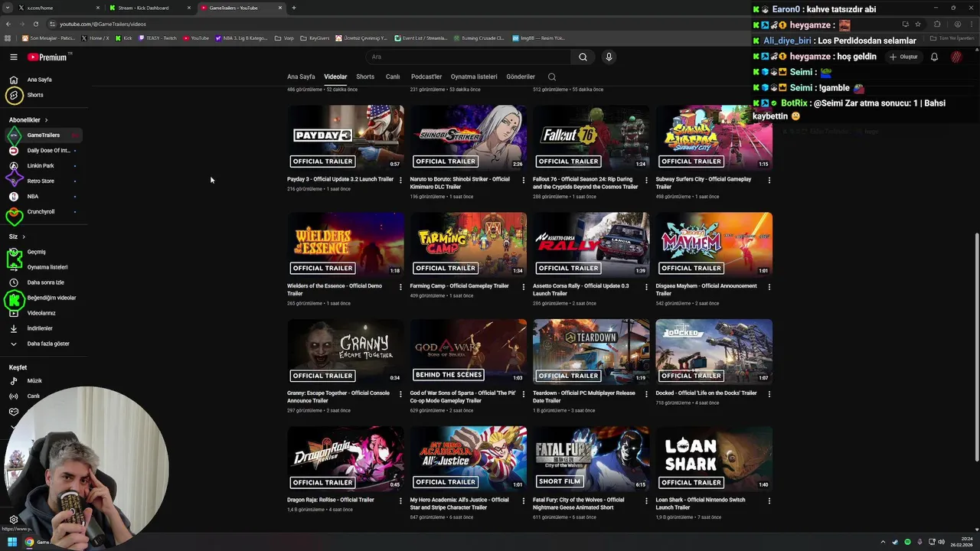Click the Oluştur create button

click(x=904, y=57)
